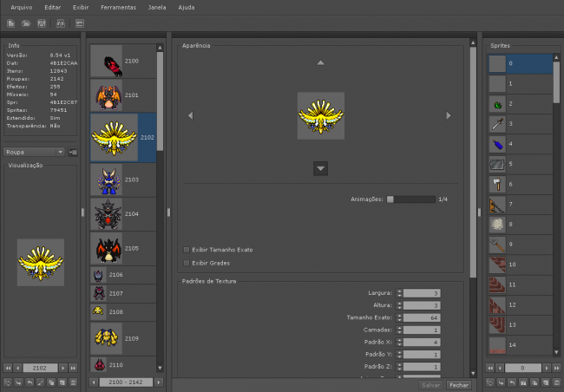
Task: Select outfit 2105 in the list
Action: 123,249
